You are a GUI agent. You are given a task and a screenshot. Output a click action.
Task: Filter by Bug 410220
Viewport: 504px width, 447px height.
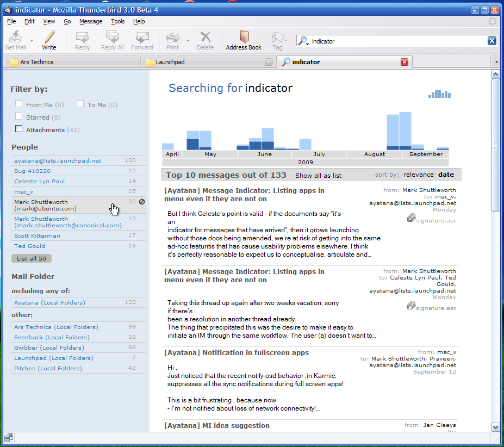[78, 171]
